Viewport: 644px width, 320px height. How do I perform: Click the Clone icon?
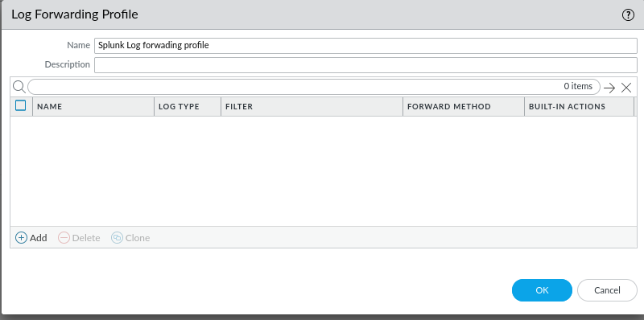(117, 238)
